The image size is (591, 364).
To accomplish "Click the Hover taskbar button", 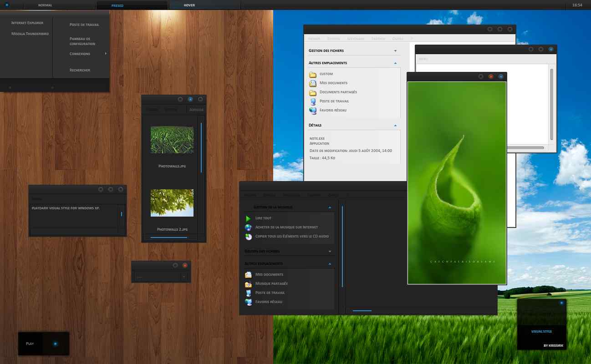I will click(205, 5).
